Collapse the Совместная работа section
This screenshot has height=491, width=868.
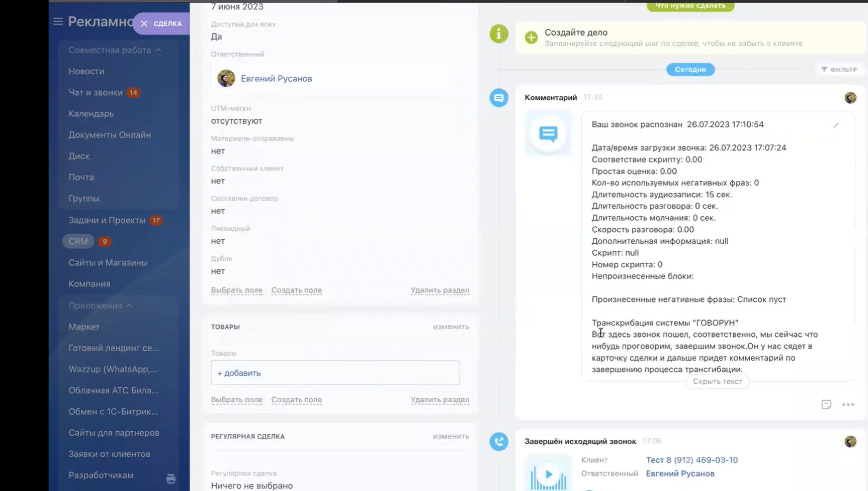pos(115,50)
